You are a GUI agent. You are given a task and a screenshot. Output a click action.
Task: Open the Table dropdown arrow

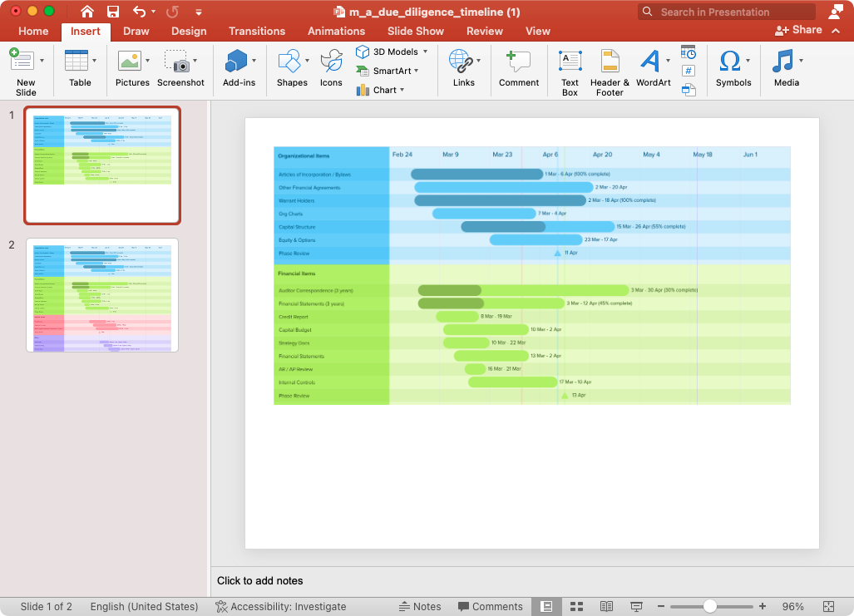pyautogui.click(x=94, y=61)
